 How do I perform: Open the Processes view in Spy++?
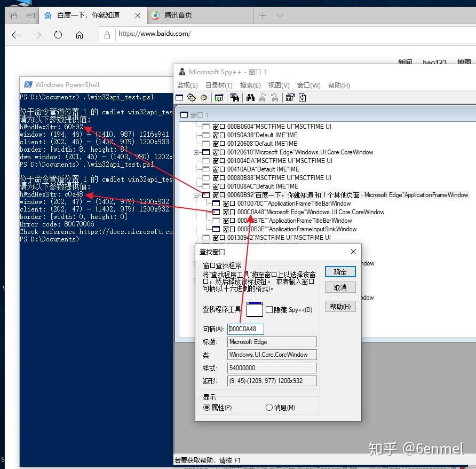(x=191, y=97)
